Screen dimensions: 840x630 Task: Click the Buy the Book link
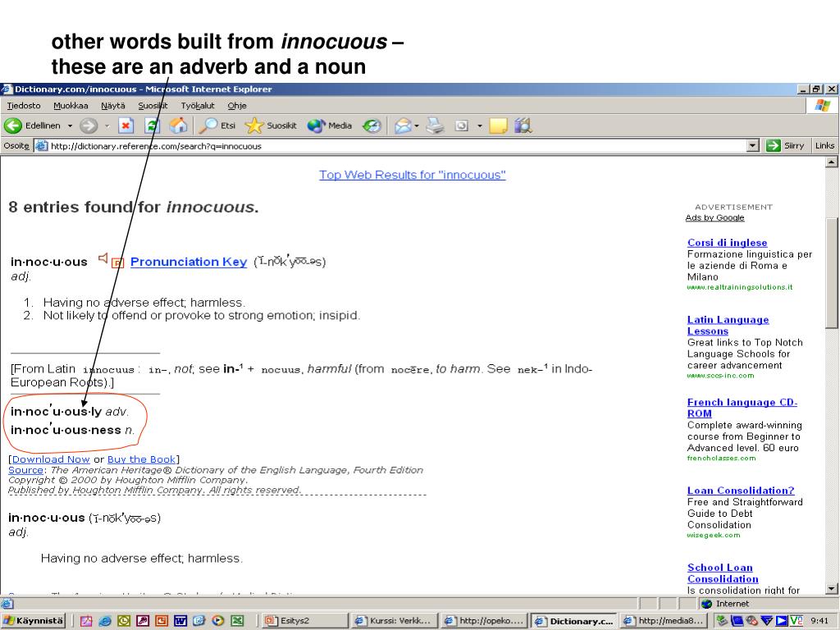(x=141, y=459)
